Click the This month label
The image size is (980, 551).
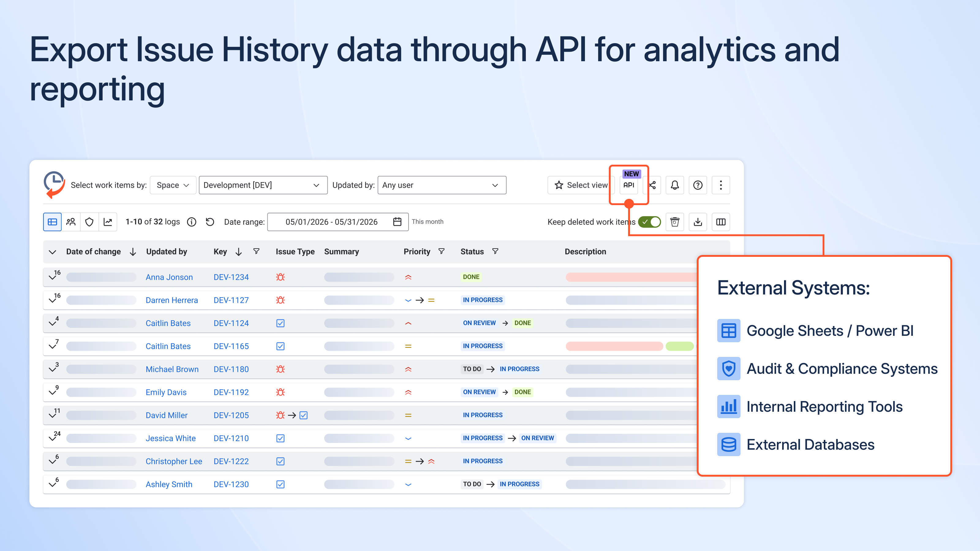(427, 221)
